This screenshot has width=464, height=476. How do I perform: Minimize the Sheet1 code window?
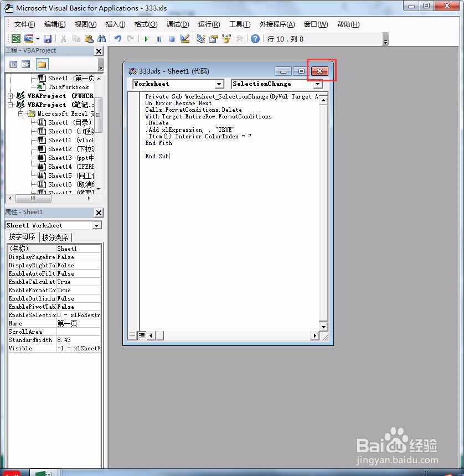coord(283,71)
